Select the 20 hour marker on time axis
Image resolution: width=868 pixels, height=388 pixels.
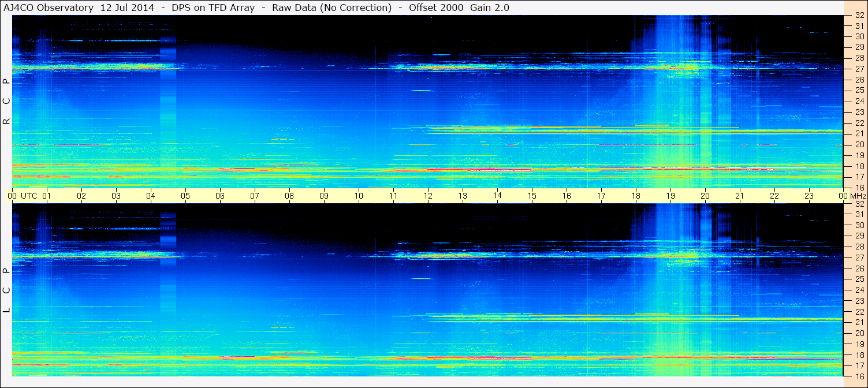point(705,196)
